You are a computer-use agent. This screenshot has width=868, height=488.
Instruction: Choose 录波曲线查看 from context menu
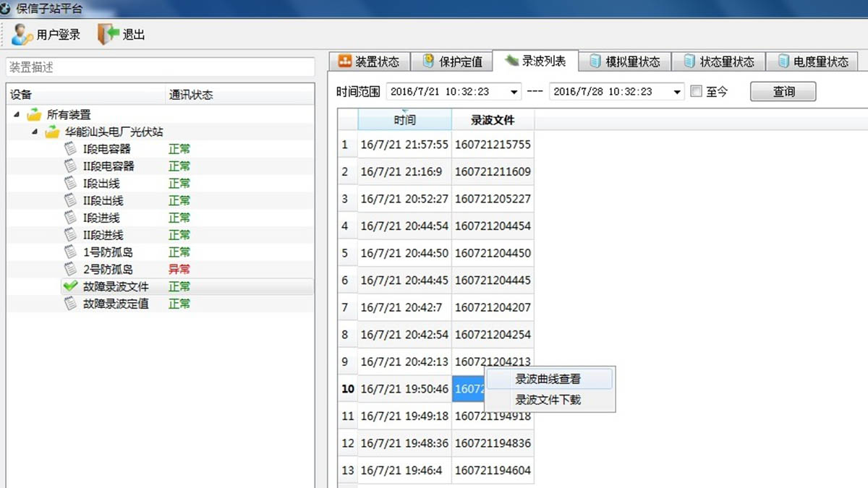(548, 379)
